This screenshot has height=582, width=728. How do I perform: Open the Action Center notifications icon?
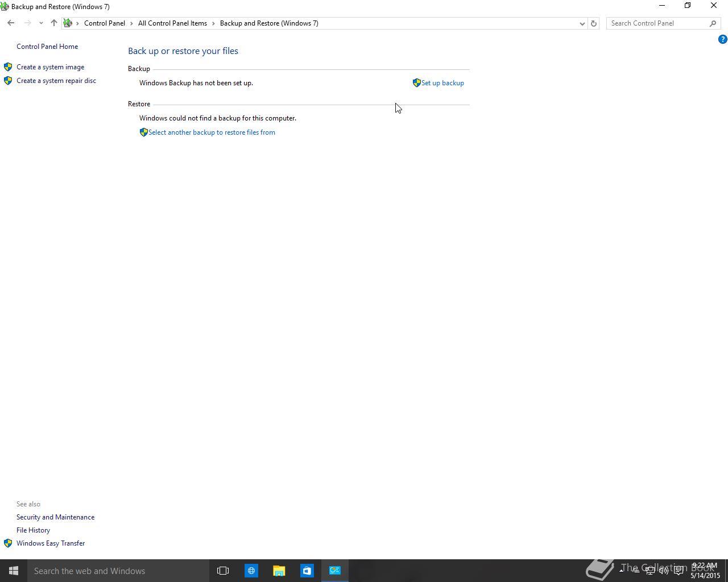click(x=679, y=571)
